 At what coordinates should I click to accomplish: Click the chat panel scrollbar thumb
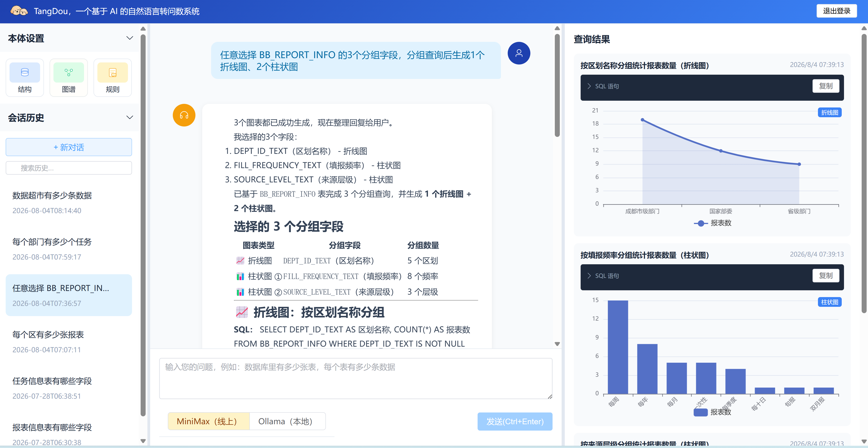click(557, 85)
